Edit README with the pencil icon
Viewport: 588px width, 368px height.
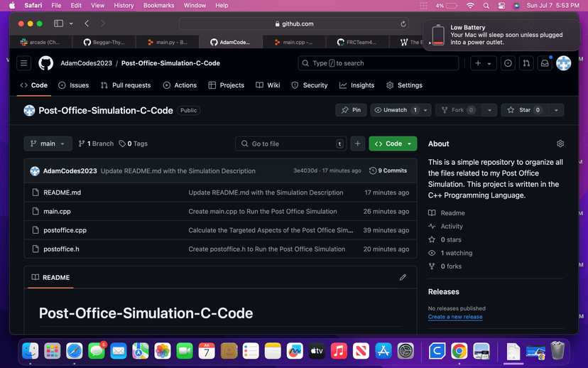[403, 277]
